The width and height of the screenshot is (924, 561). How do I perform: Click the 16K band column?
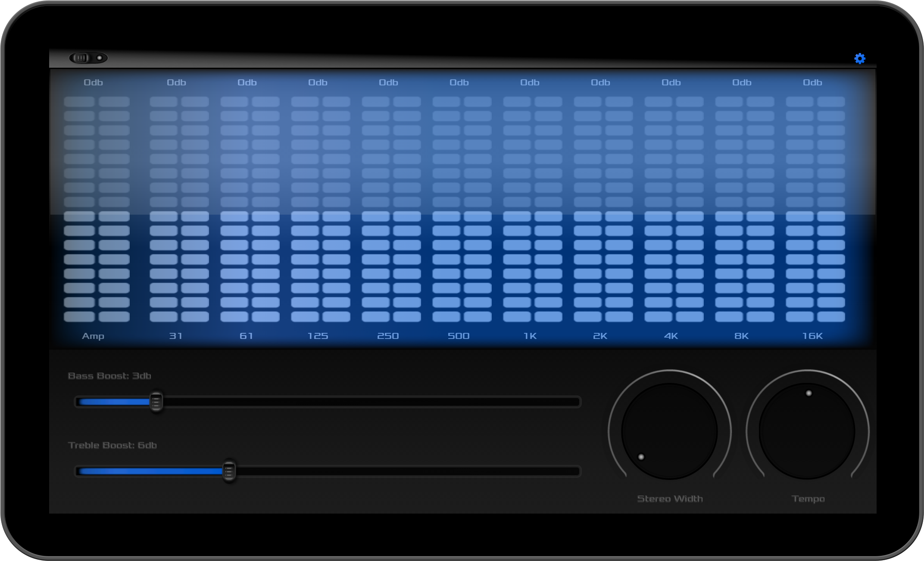click(x=815, y=209)
